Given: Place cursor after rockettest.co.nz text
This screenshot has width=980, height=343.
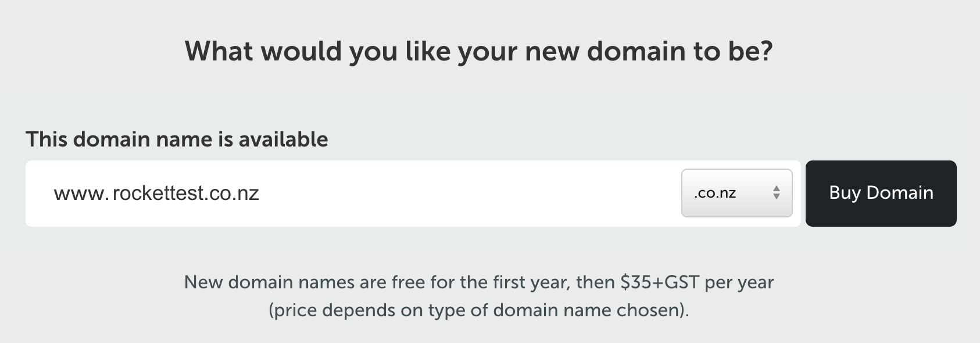Looking at the screenshot, I should tap(261, 193).
